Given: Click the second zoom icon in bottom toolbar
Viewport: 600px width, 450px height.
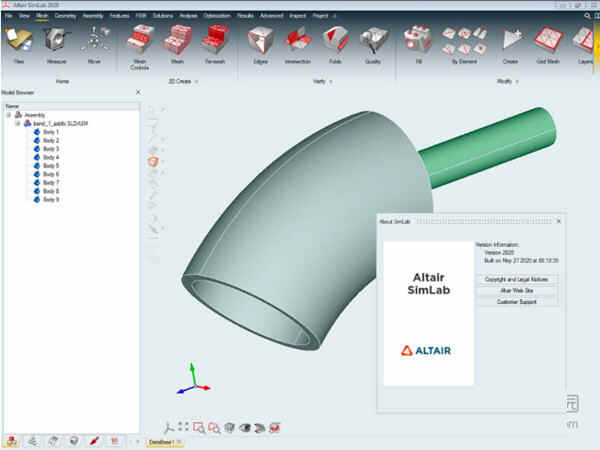Looking at the screenshot, I should click(x=214, y=428).
